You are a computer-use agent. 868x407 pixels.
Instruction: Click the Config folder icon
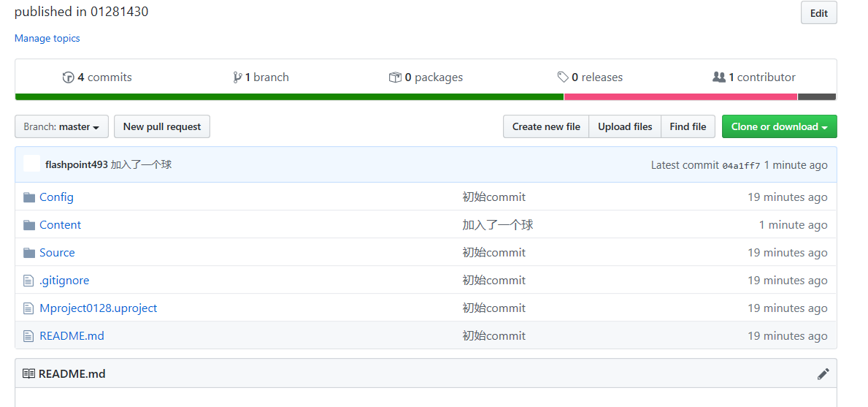pyautogui.click(x=29, y=197)
